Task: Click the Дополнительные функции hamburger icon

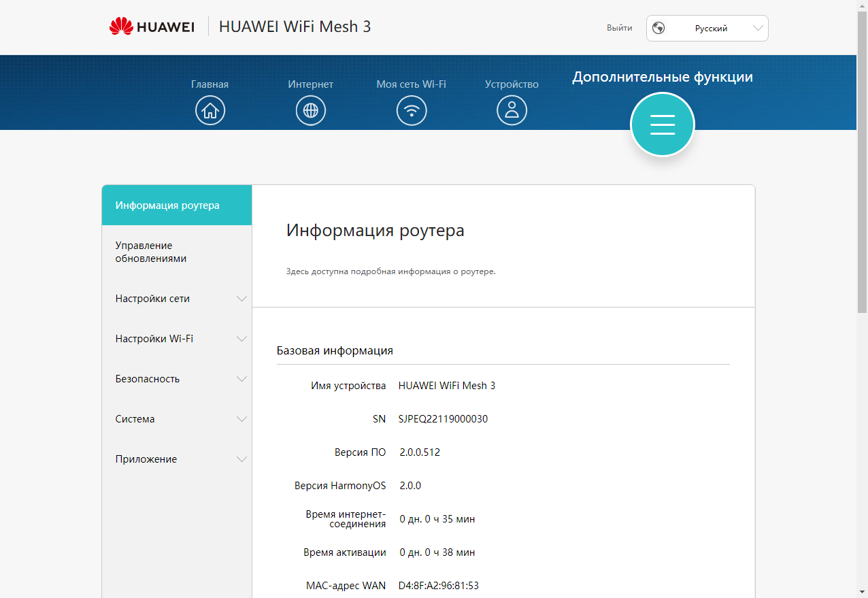Action: coord(663,124)
